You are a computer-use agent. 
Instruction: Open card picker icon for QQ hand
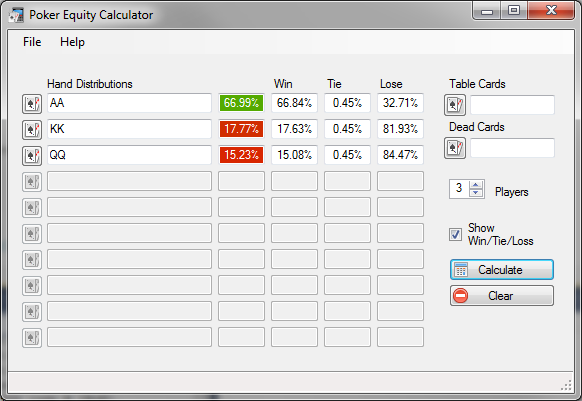(x=32, y=156)
